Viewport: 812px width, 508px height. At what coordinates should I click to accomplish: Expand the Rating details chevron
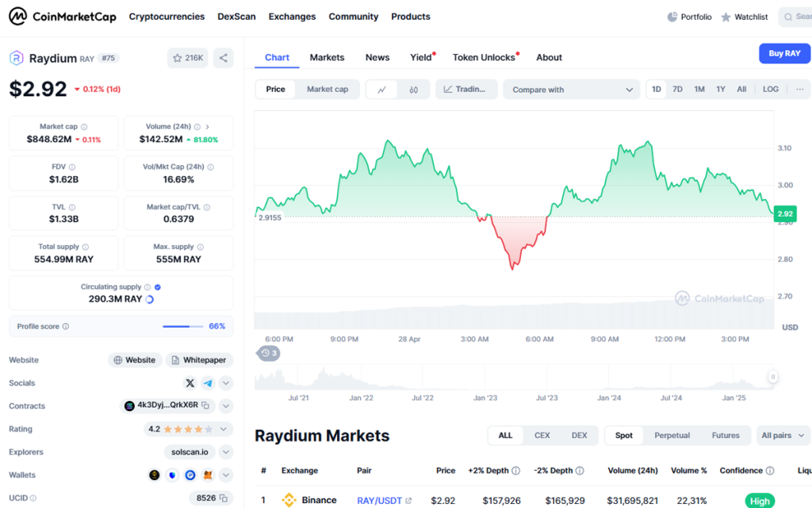[x=223, y=429]
